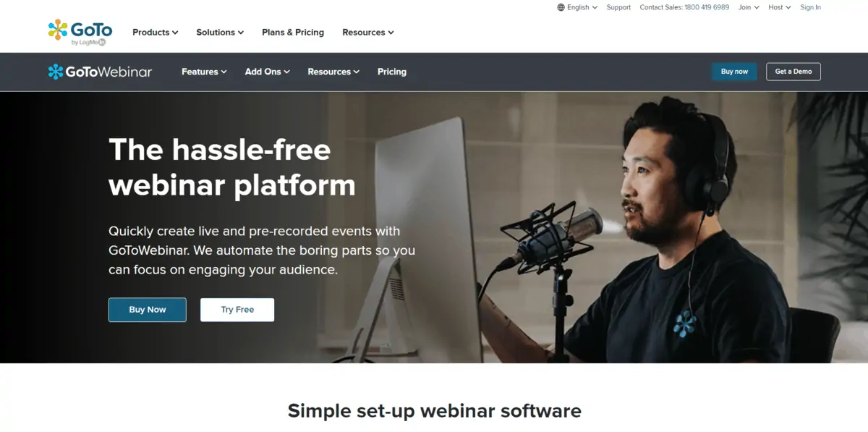Click the Get a Demo button
Image resolution: width=868 pixels, height=432 pixels.
tap(793, 72)
